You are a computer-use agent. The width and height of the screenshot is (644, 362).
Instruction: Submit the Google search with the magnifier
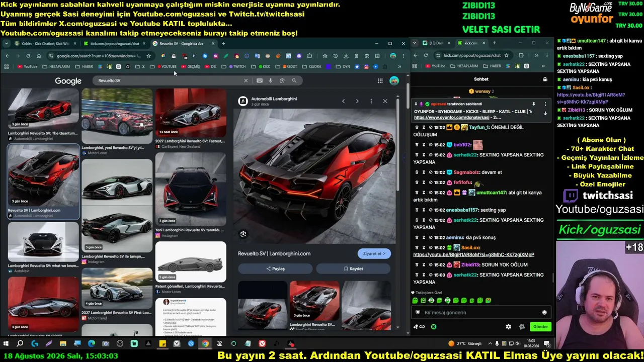click(x=294, y=80)
